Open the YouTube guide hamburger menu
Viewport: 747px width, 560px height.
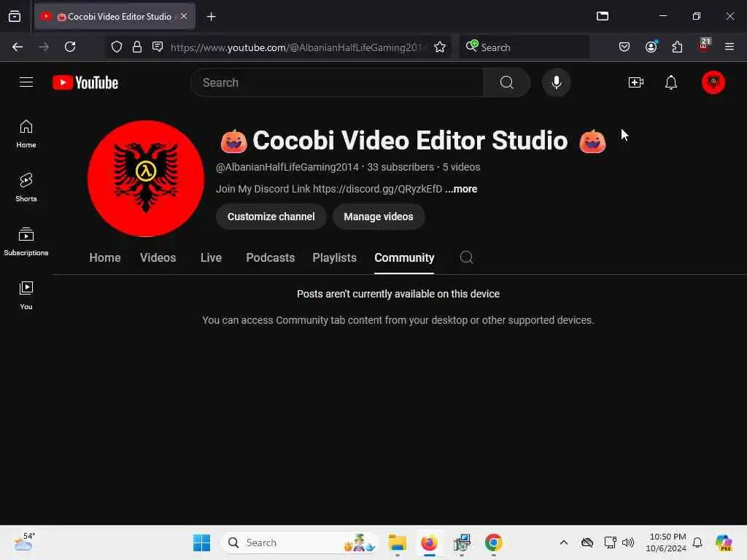[x=26, y=82]
